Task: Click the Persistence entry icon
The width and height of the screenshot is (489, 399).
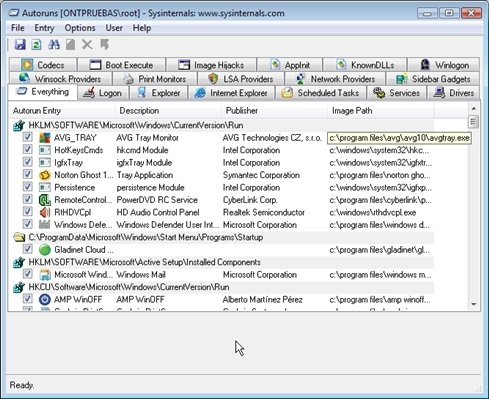Action: (45, 187)
